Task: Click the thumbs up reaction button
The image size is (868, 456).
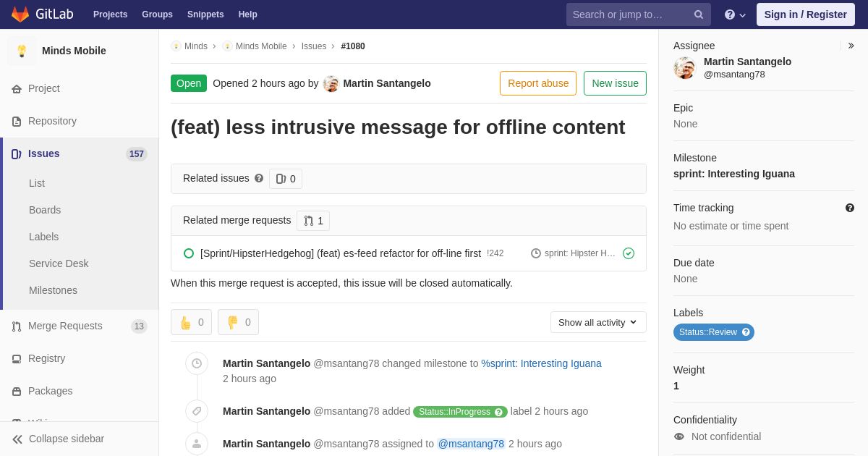Action: (191, 322)
